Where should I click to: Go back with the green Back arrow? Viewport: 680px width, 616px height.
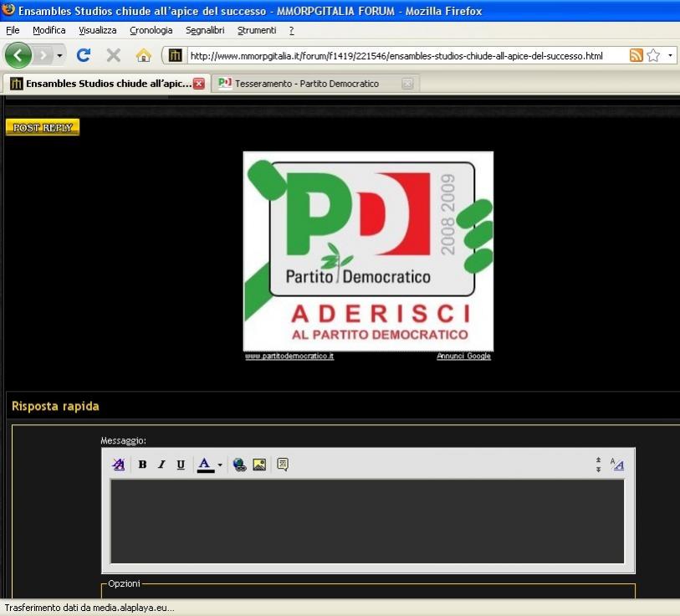[18, 55]
